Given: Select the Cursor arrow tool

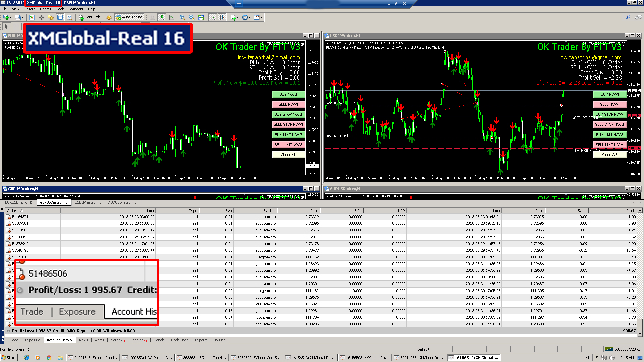Looking at the screenshot, I should tap(6, 27).
